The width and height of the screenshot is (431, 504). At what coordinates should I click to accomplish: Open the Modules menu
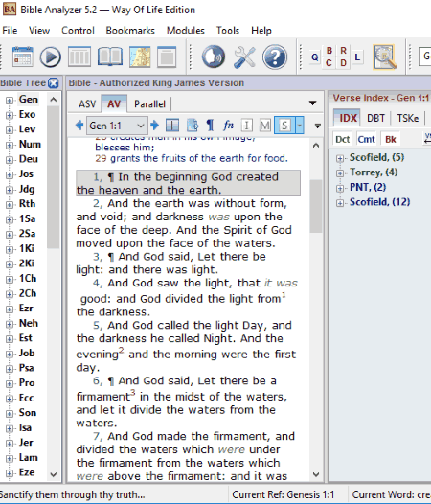click(186, 31)
